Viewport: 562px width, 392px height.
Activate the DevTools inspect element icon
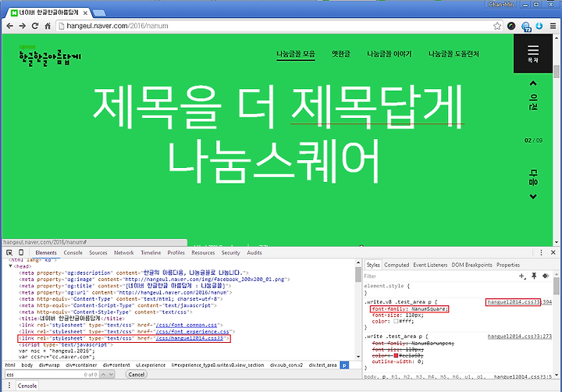click(x=9, y=252)
